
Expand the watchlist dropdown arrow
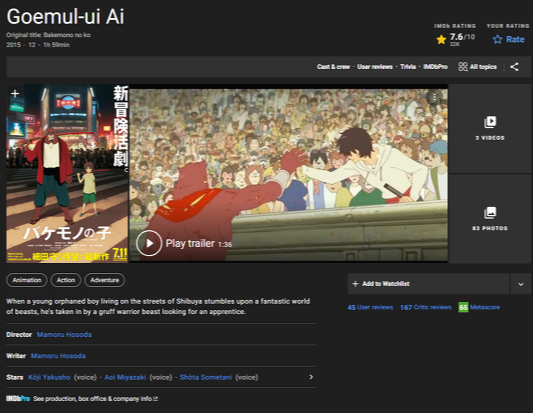tap(521, 284)
